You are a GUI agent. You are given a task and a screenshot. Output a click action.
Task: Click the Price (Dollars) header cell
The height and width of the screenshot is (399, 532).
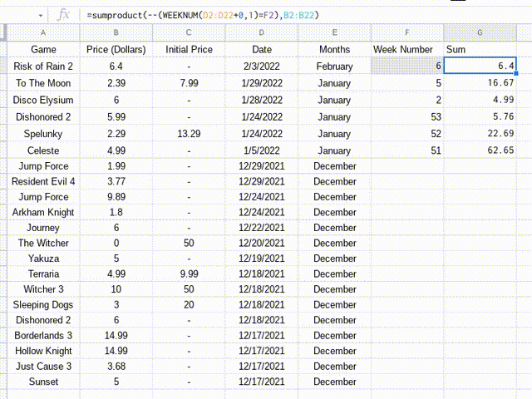click(116, 50)
